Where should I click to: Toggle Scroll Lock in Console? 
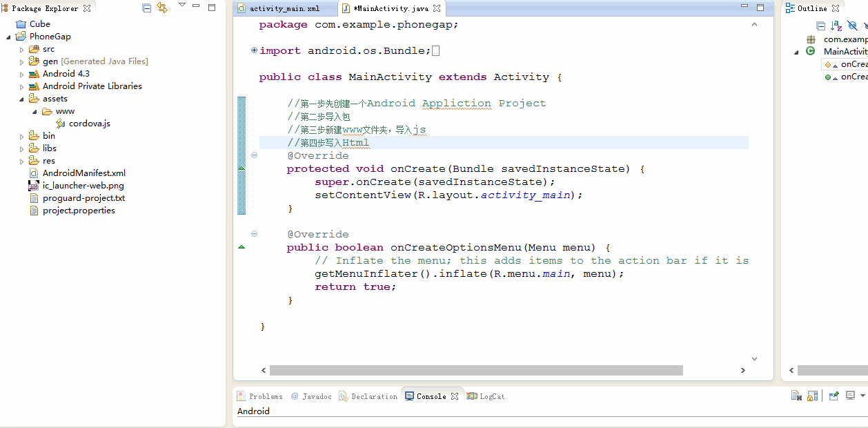pos(813,396)
